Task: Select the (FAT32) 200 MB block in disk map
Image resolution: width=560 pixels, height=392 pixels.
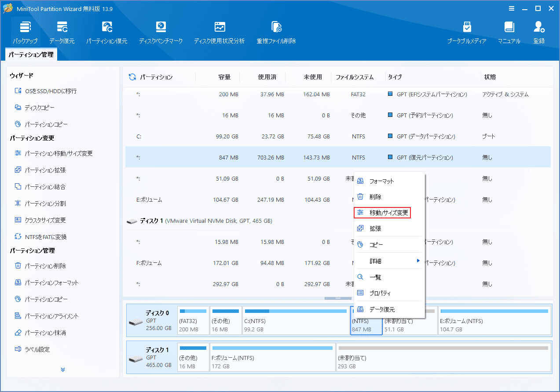Action: pos(193,320)
